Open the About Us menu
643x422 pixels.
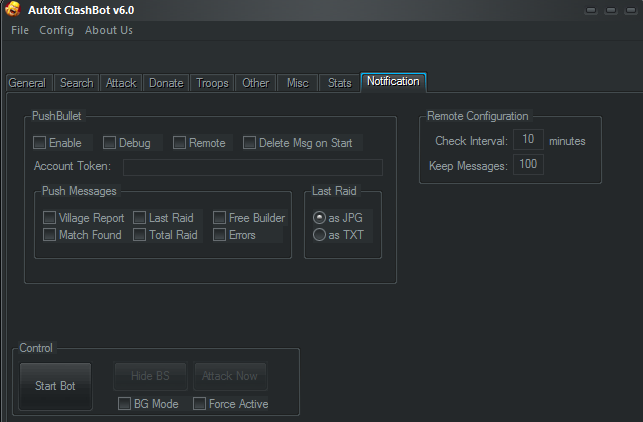[x=109, y=30]
